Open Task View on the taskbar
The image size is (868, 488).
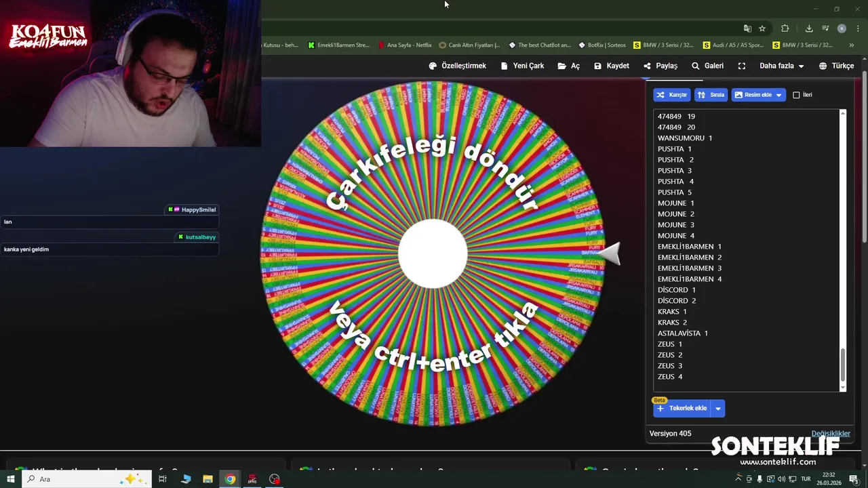163,479
